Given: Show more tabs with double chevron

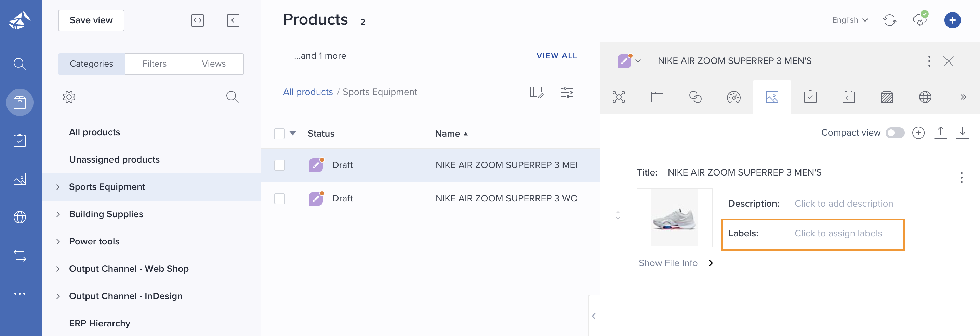Looking at the screenshot, I should click(963, 97).
